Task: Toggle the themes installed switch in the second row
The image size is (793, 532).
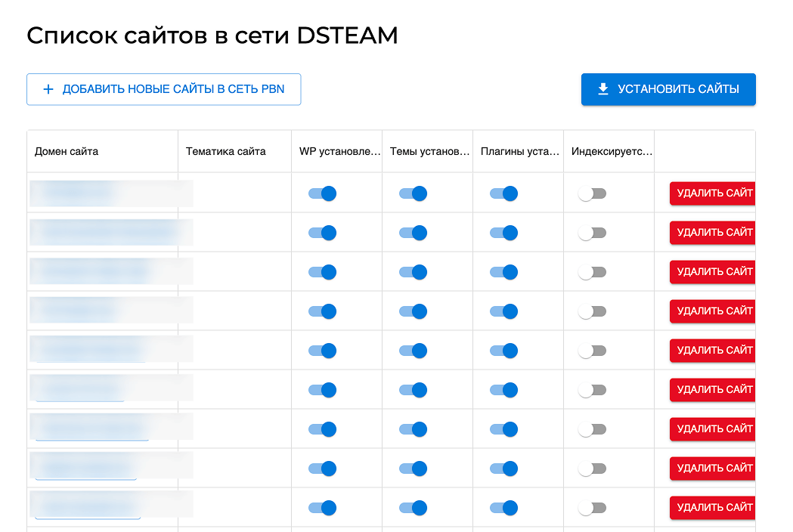Action: coord(413,233)
